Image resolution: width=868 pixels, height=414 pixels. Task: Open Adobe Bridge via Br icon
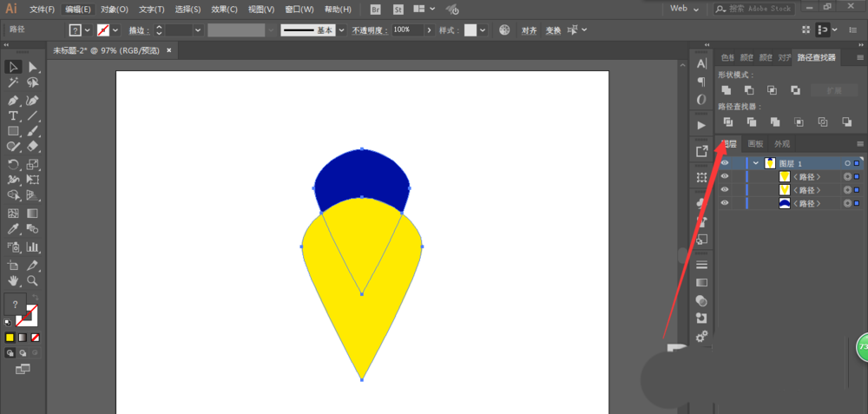click(375, 9)
